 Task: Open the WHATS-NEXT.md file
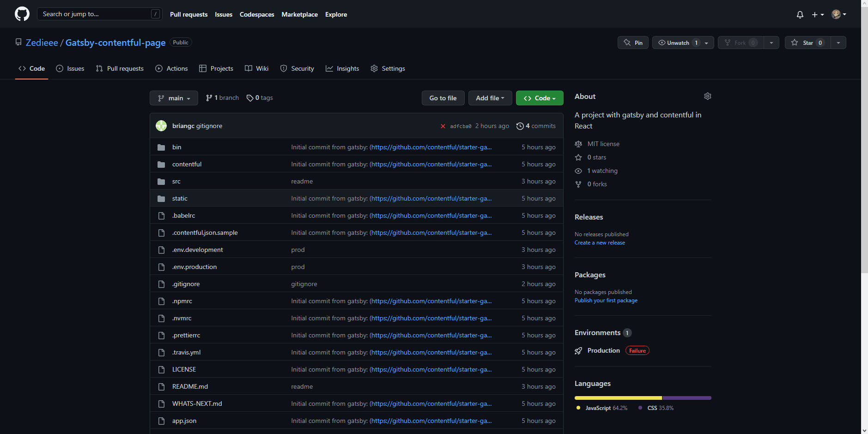click(197, 404)
